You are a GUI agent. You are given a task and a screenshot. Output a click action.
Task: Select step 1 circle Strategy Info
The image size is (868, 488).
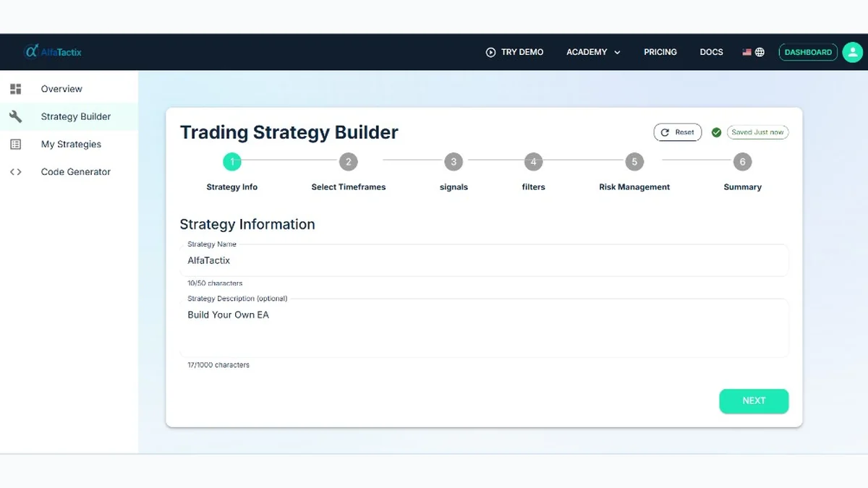tap(232, 162)
